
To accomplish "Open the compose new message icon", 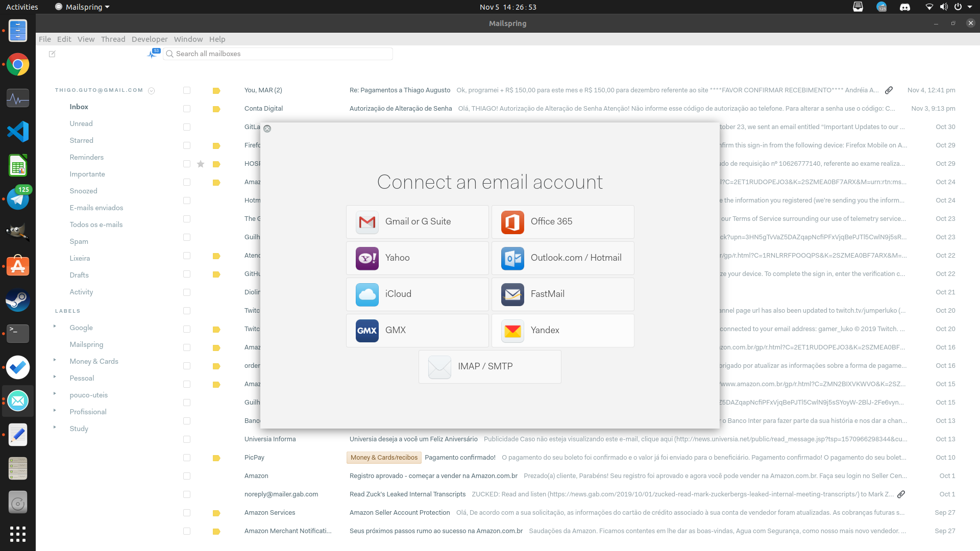I will click(52, 54).
